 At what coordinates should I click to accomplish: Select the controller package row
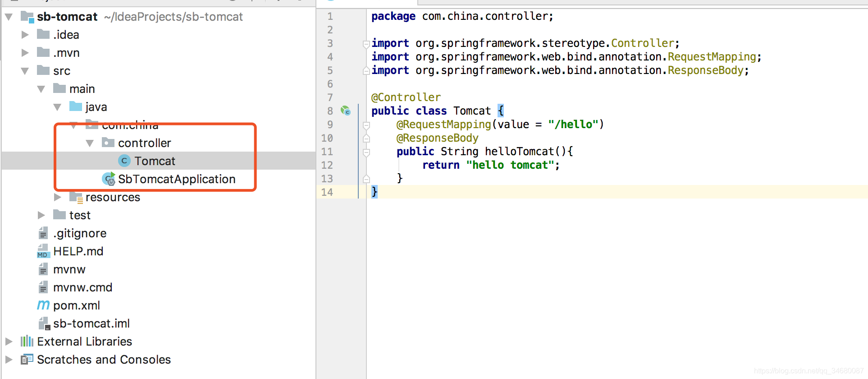[x=159, y=143]
